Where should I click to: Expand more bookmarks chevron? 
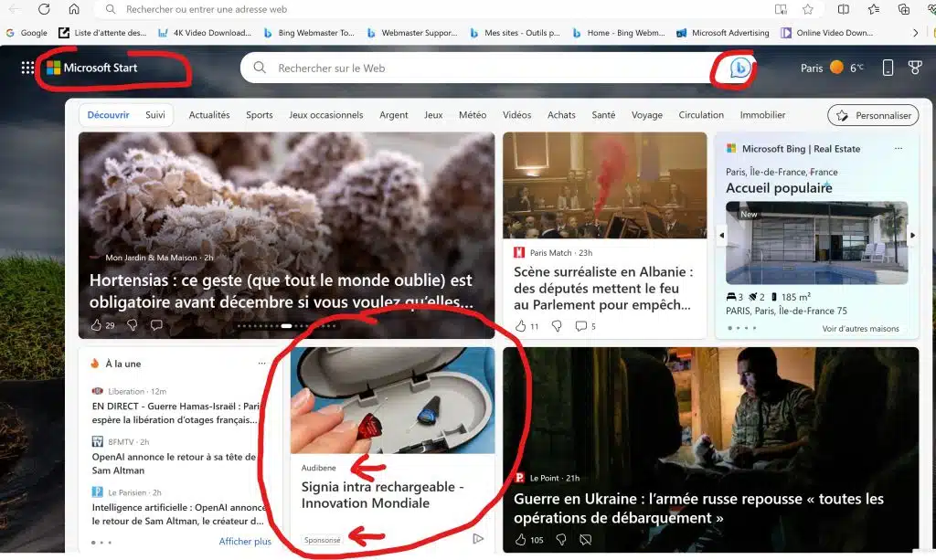coord(915,33)
